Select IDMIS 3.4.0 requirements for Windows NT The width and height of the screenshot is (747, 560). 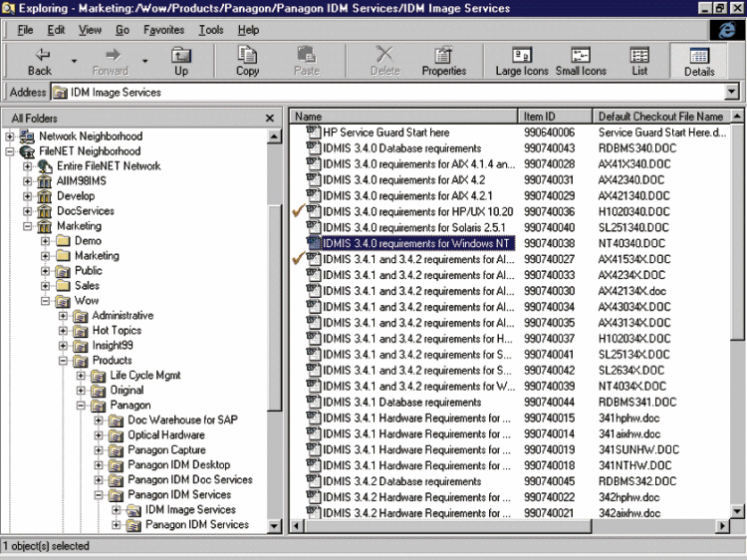[415, 243]
